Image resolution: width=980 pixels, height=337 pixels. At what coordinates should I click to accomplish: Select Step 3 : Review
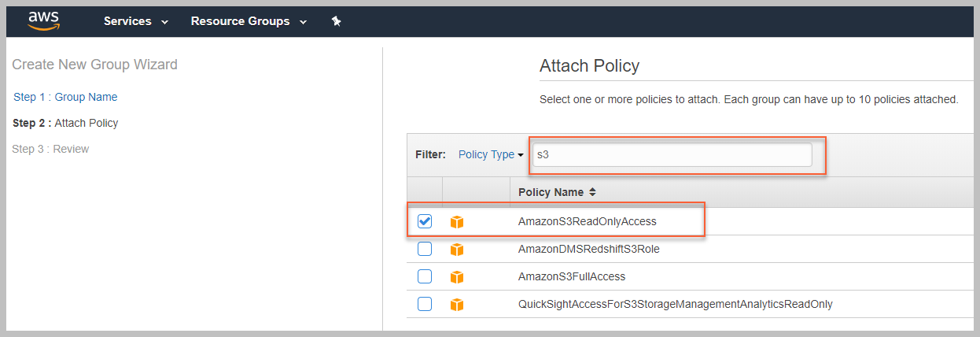point(50,149)
